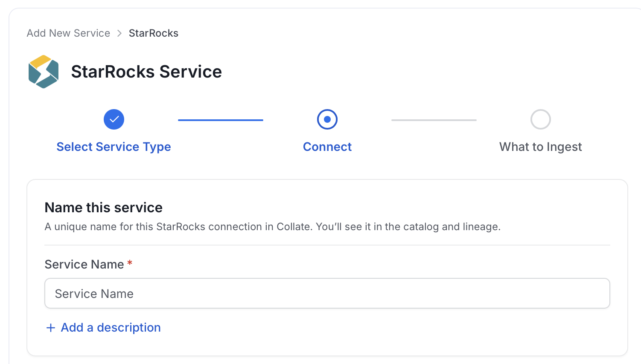
Task: Click the StarRocks breadcrumb item
Action: tap(154, 33)
